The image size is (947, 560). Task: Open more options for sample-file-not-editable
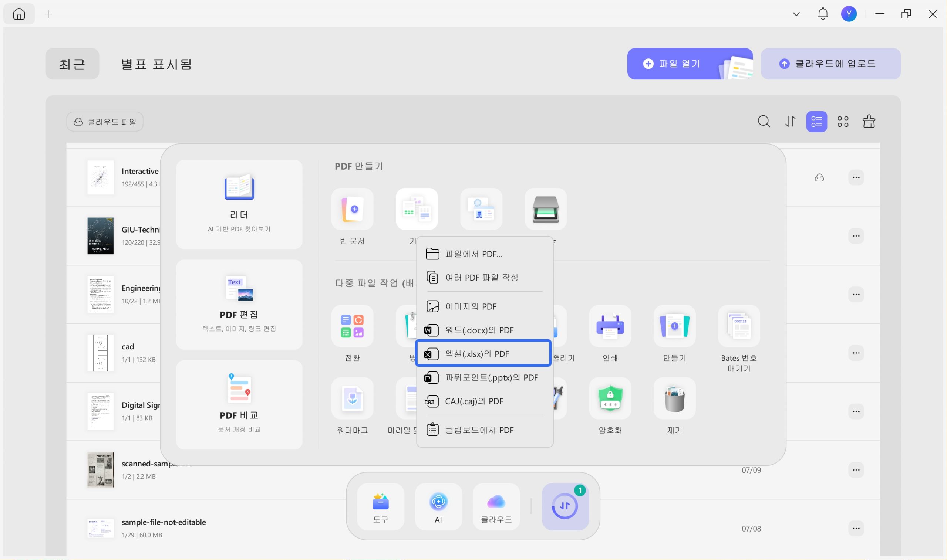coord(856,528)
